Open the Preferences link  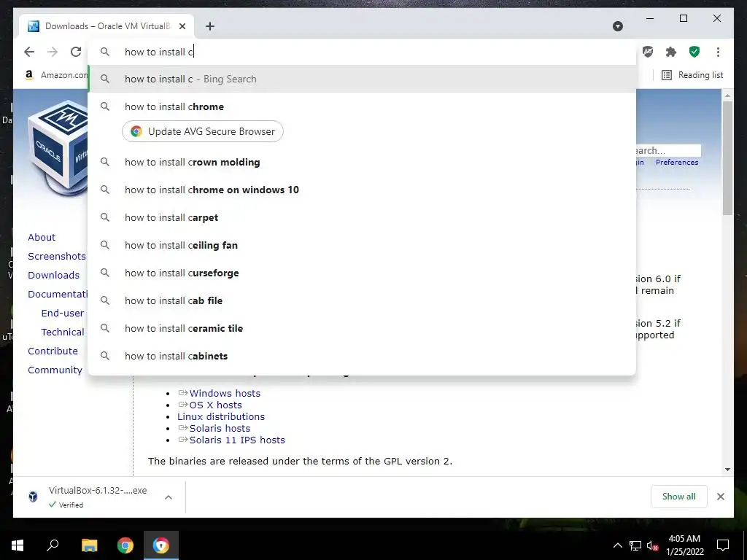(677, 163)
